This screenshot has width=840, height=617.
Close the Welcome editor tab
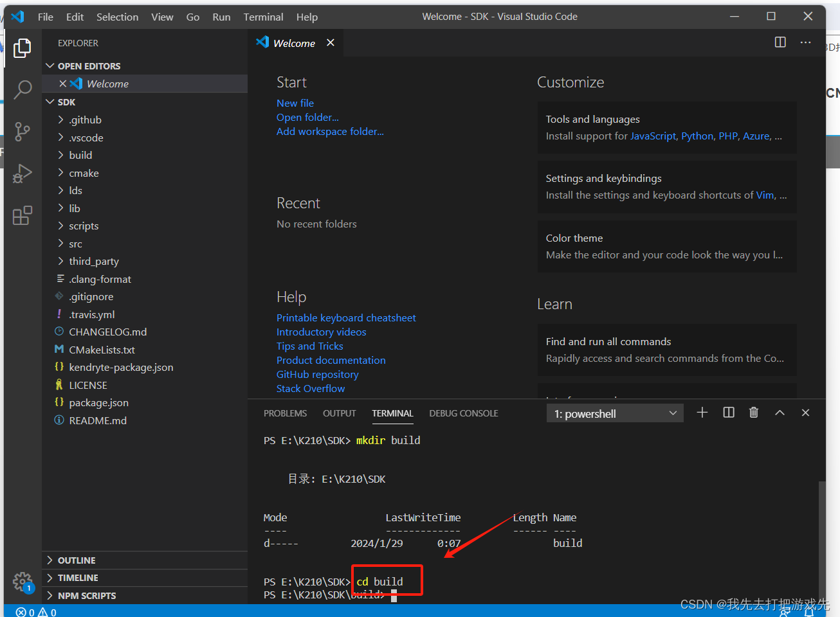[331, 42]
